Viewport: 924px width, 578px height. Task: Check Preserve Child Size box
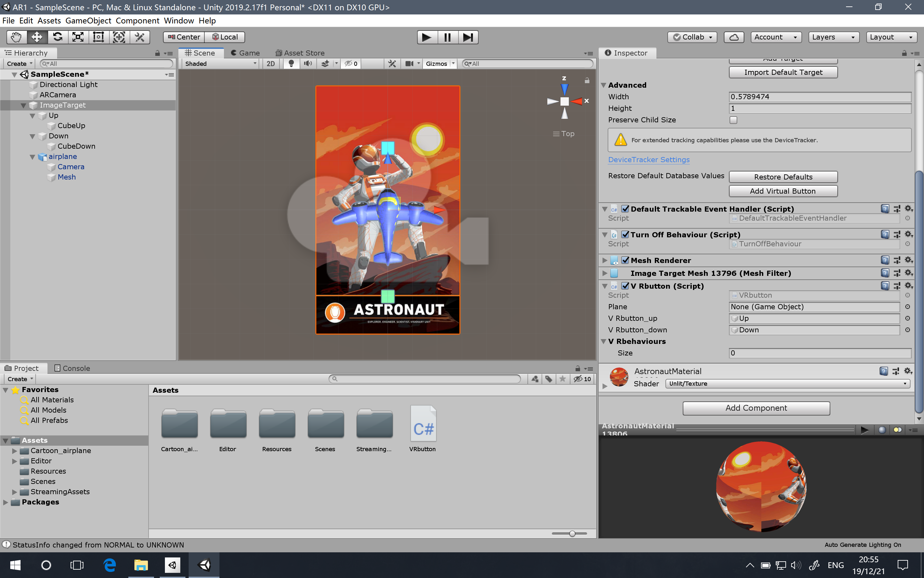[733, 120]
